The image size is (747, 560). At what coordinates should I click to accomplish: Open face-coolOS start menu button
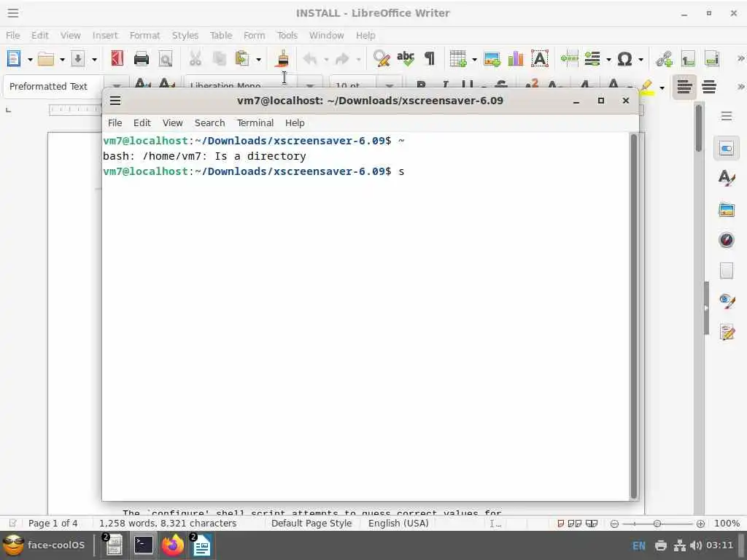click(x=45, y=545)
